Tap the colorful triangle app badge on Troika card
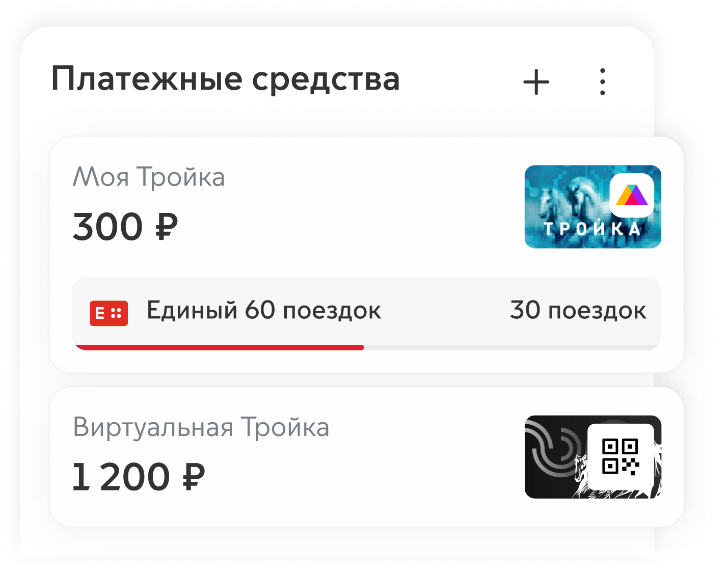728x575 pixels. tap(632, 195)
